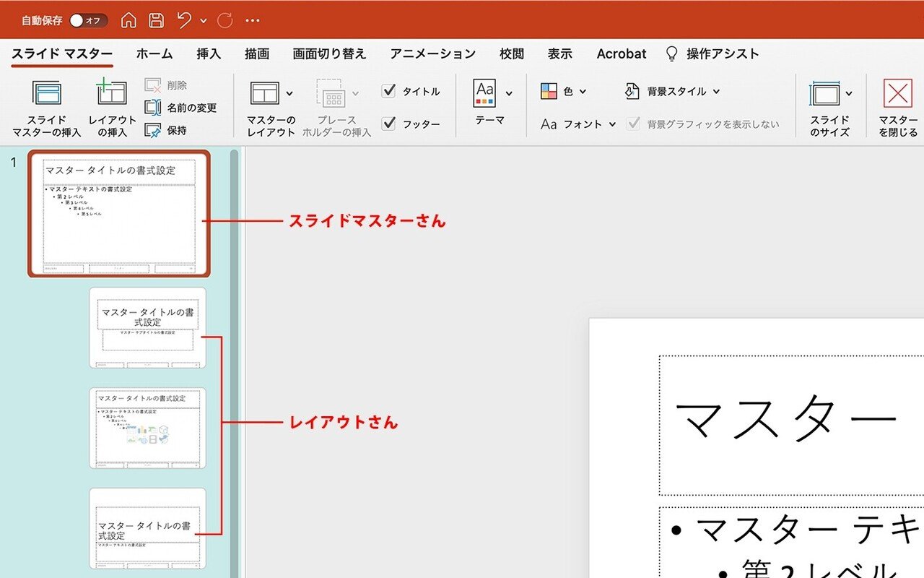Select the 表示 tab
924x578 pixels.
tap(560, 54)
